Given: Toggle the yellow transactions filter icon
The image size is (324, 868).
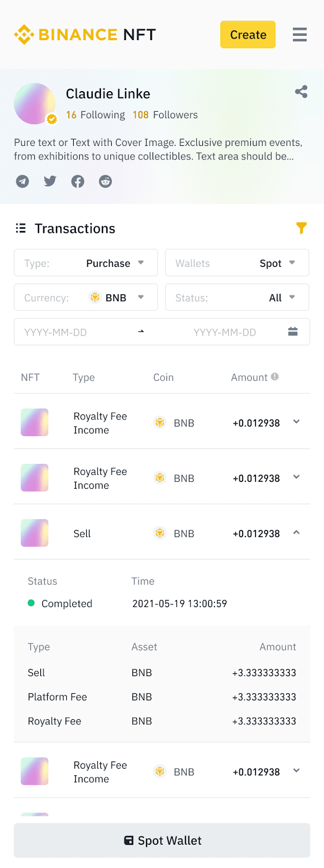Looking at the screenshot, I should (x=301, y=228).
